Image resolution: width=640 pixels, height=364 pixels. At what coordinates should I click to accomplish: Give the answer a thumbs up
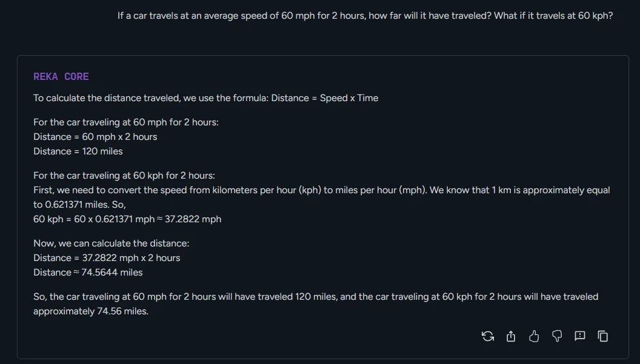pyautogui.click(x=534, y=336)
